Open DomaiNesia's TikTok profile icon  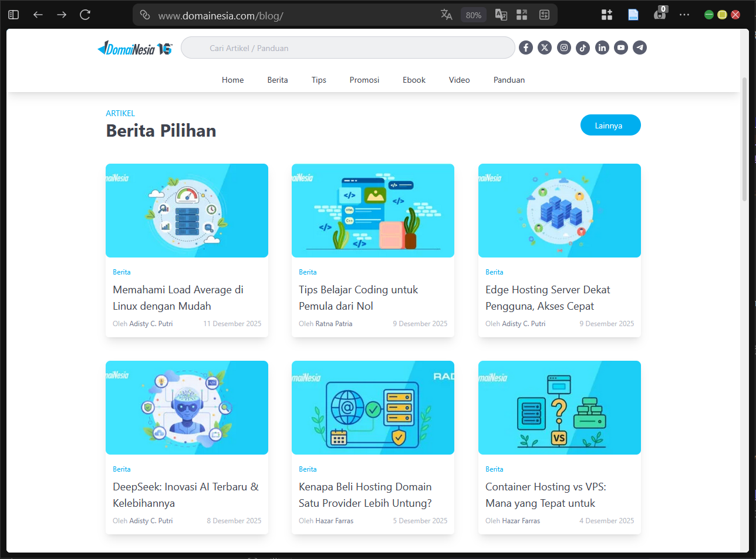tap(582, 48)
